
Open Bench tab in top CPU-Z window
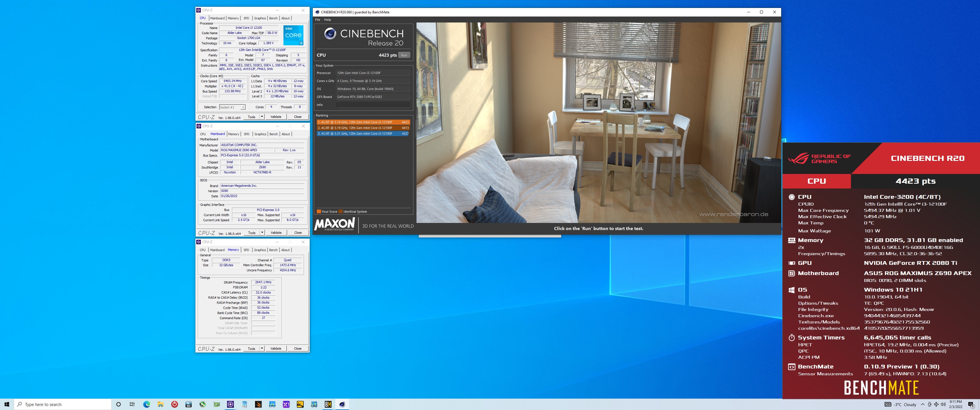point(273,18)
